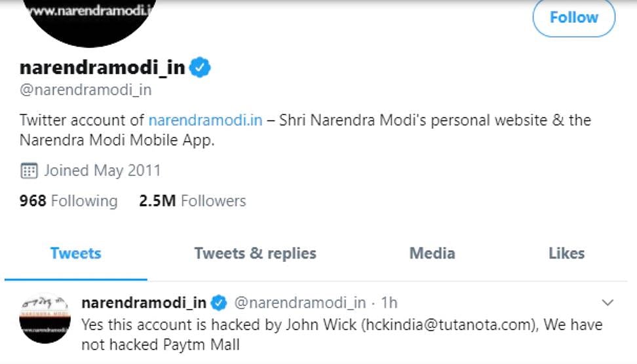The width and height of the screenshot is (637, 364).
Task: Select the Media tab
Action: tap(432, 253)
